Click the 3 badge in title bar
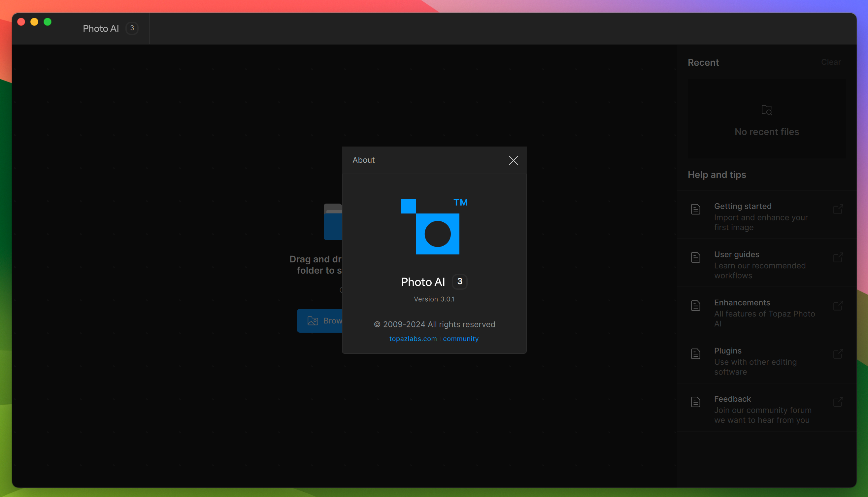 pos(132,28)
